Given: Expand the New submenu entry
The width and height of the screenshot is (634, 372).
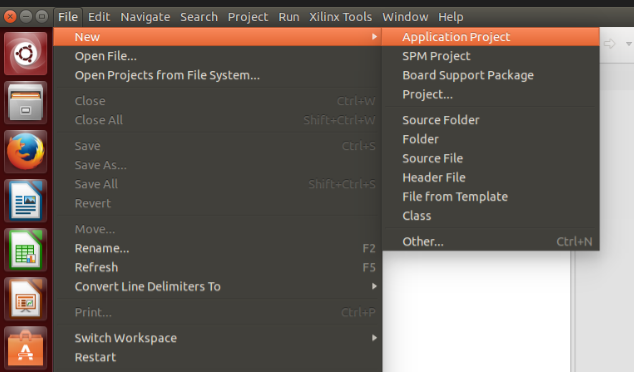Looking at the screenshot, I should [218, 37].
